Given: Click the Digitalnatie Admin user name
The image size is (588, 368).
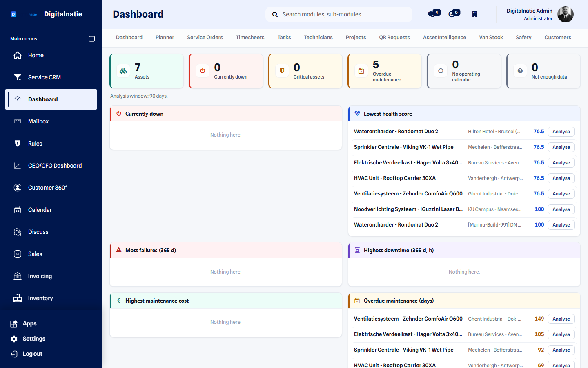Looking at the screenshot, I should (529, 11).
